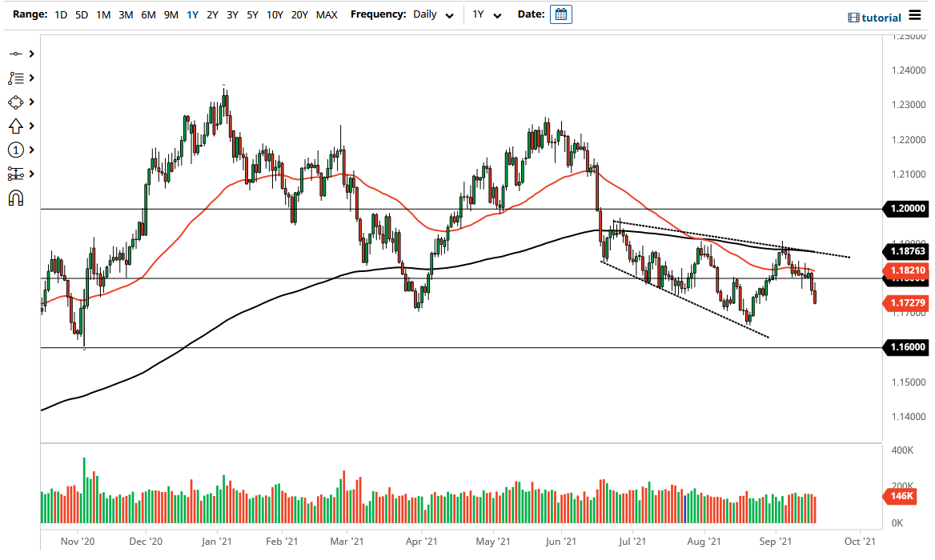The height and width of the screenshot is (560, 935).
Task: Expand the line tool submenu arrow
Action: (31, 54)
